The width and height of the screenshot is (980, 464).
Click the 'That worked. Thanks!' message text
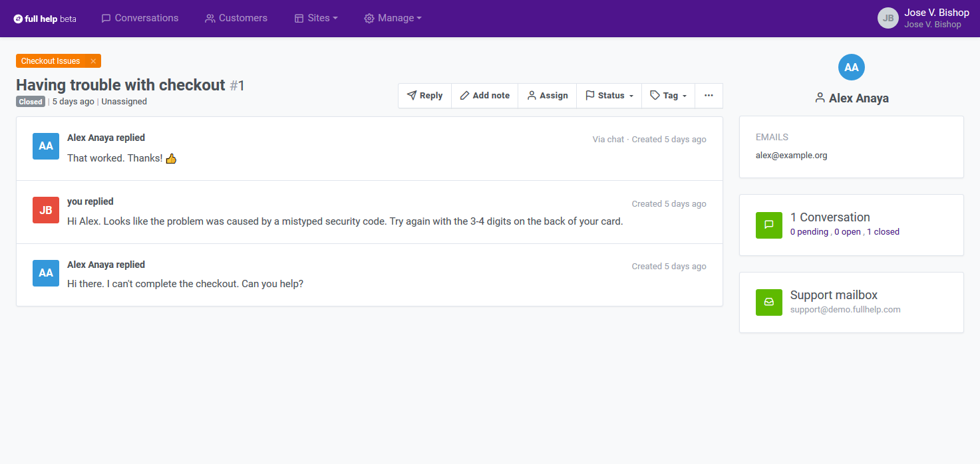(x=122, y=158)
